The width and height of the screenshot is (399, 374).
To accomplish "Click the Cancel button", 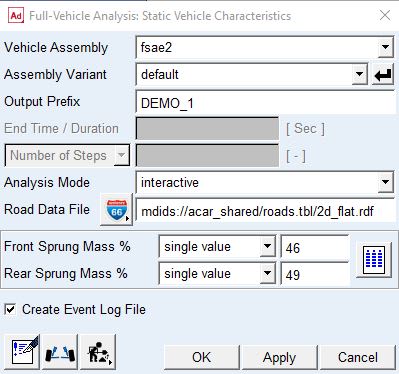I will pos(358,357).
